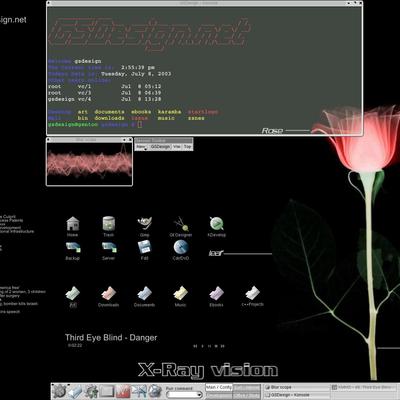Screen dimensions: 400x400
Task: Click the first gear icon in the panel
Action: pos(60,391)
